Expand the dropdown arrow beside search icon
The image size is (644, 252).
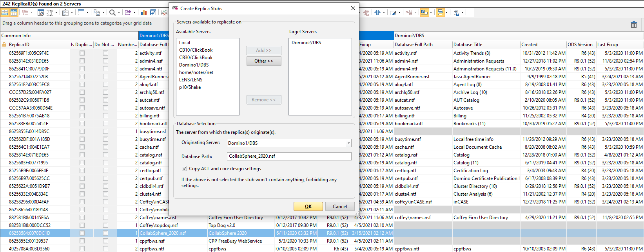coord(119,13)
